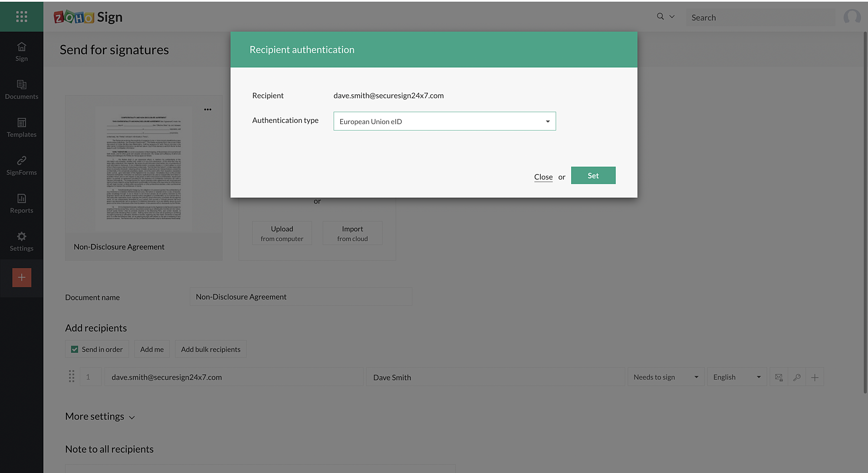Open document three-dots options menu
This screenshot has width=868, height=473.
207,109
